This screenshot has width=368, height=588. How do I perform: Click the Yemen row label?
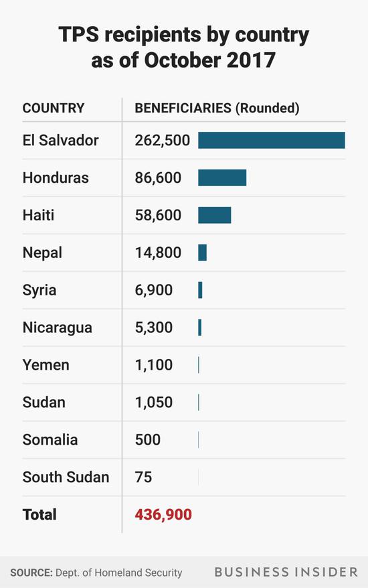pos(45,365)
